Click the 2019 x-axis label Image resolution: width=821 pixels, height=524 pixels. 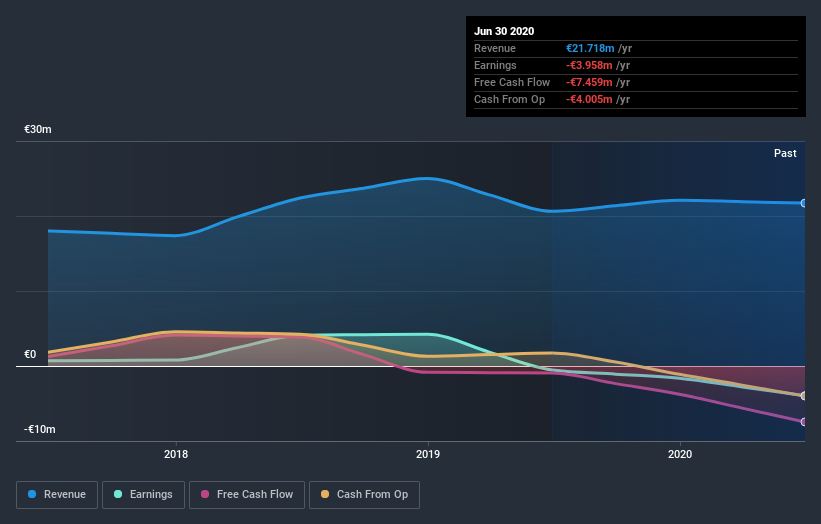coord(428,454)
